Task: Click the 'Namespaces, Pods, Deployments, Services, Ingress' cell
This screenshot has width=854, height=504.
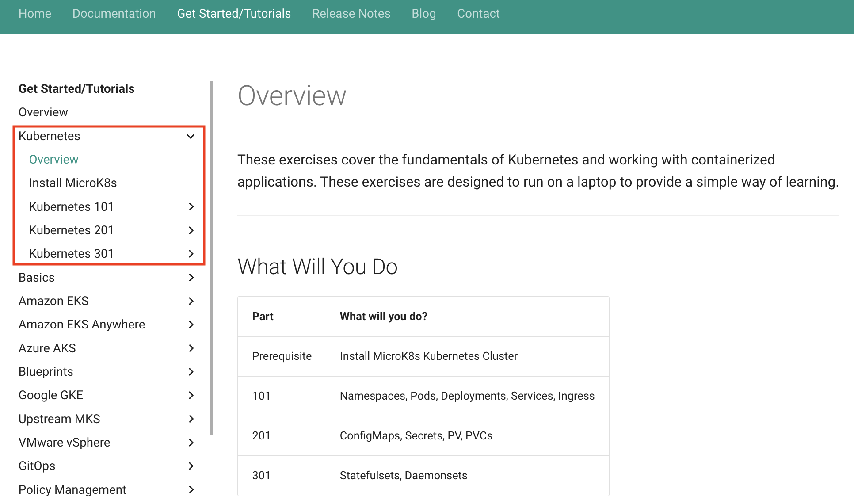Action: click(467, 396)
